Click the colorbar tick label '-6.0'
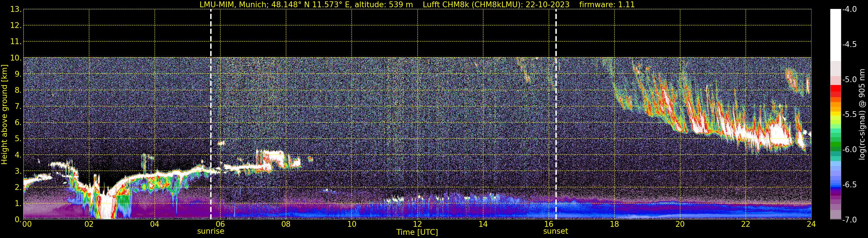Viewport: 868px width, 238px height. click(849, 150)
